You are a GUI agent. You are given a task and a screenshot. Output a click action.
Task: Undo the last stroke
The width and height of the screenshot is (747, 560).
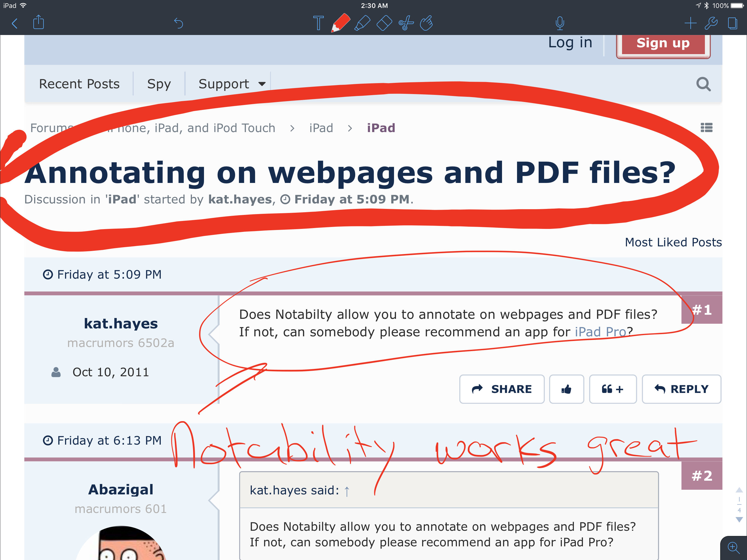tap(178, 23)
